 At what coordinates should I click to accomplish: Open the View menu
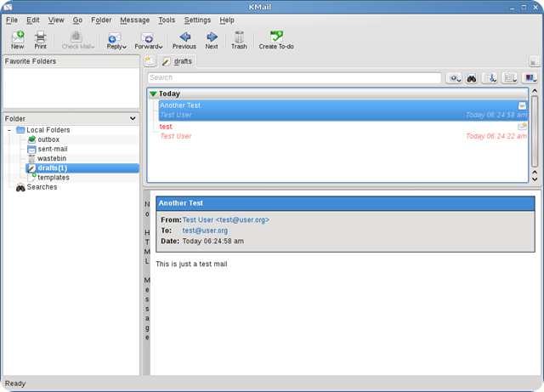(56, 20)
